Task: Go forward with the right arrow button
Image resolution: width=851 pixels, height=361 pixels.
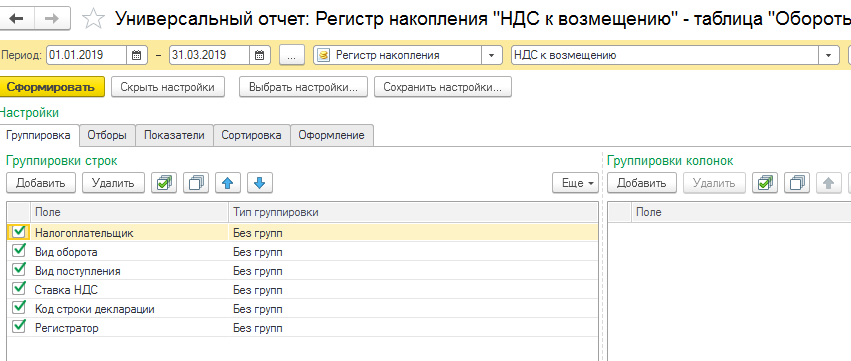Action: 52,19
